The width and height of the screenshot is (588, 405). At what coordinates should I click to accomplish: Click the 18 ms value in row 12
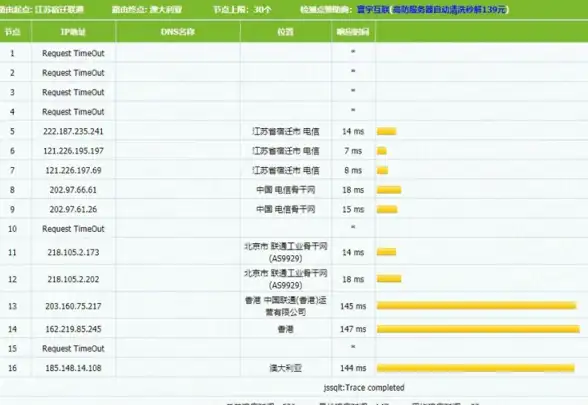click(353, 279)
